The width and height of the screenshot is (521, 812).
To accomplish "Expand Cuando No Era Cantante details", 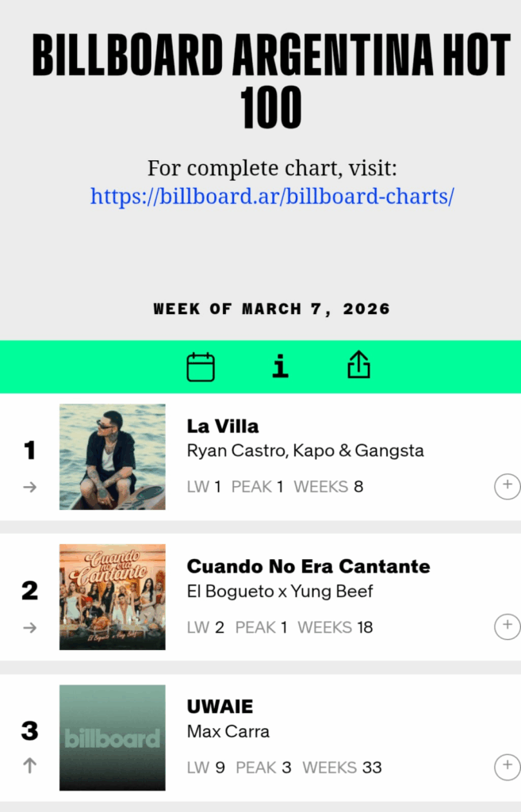I will (x=508, y=626).
